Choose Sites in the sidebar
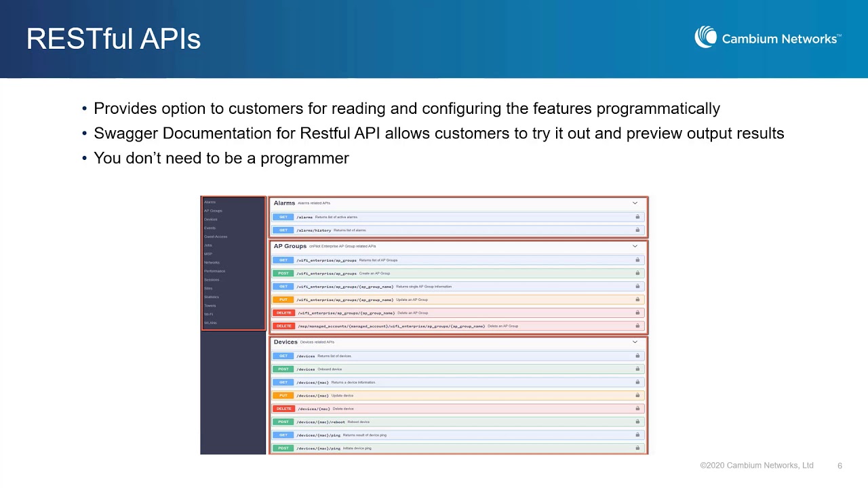The image size is (868, 488). click(x=208, y=289)
